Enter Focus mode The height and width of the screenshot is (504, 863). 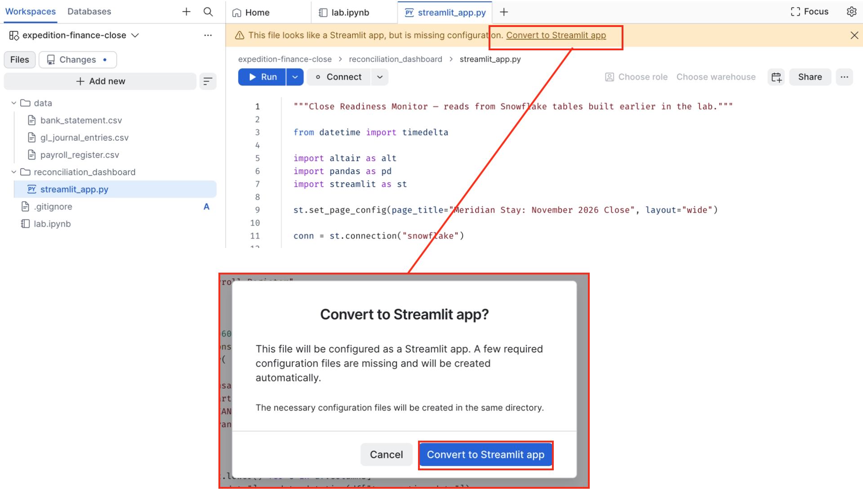810,12
